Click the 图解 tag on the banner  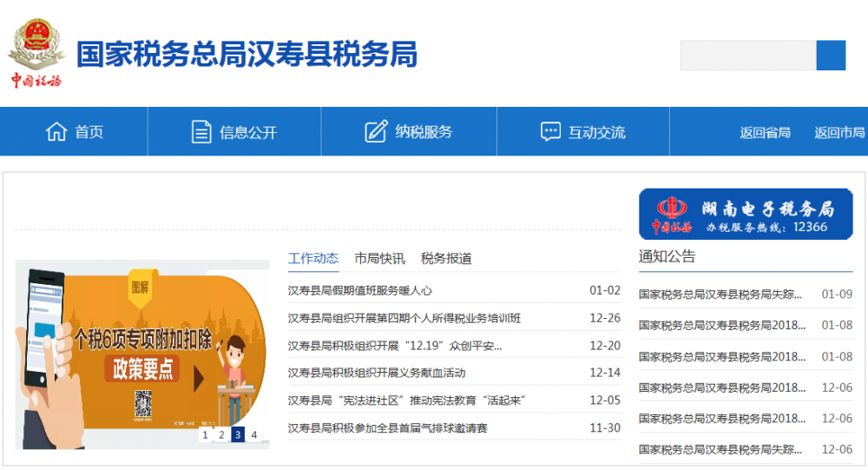140,287
